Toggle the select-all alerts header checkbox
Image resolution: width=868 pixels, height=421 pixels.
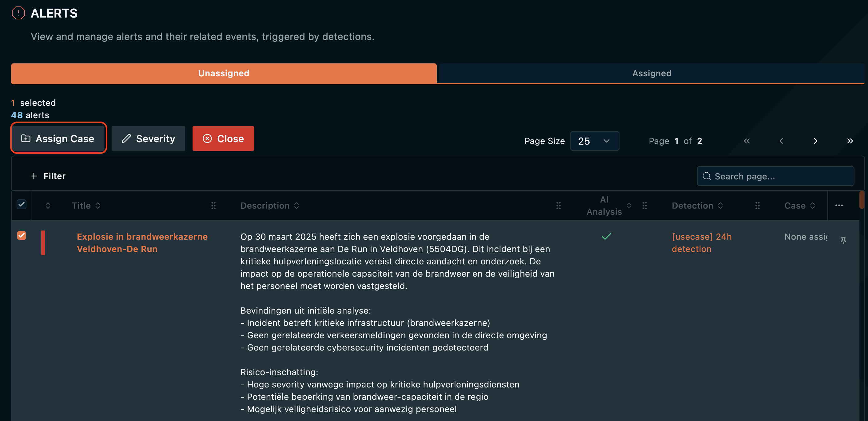pyautogui.click(x=22, y=204)
